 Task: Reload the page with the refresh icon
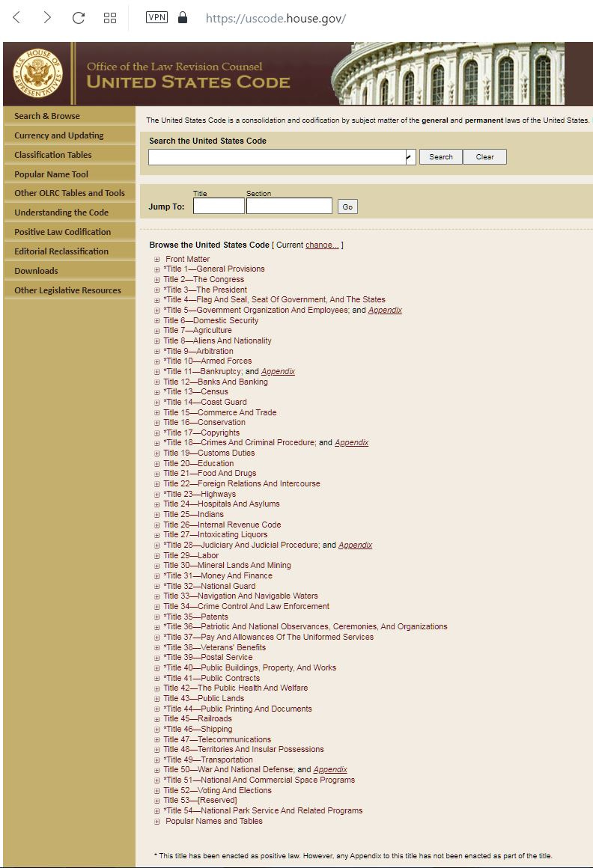point(79,18)
